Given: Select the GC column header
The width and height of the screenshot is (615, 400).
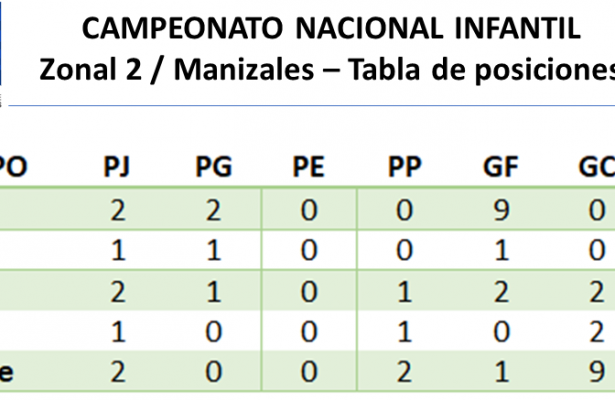Looking at the screenshot, I should pos(594,168).
